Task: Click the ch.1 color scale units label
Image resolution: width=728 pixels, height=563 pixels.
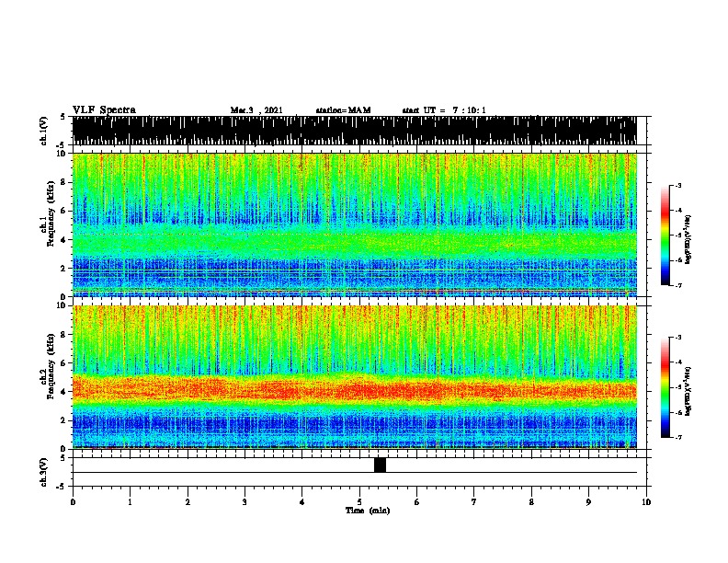Action: (688, 240)
